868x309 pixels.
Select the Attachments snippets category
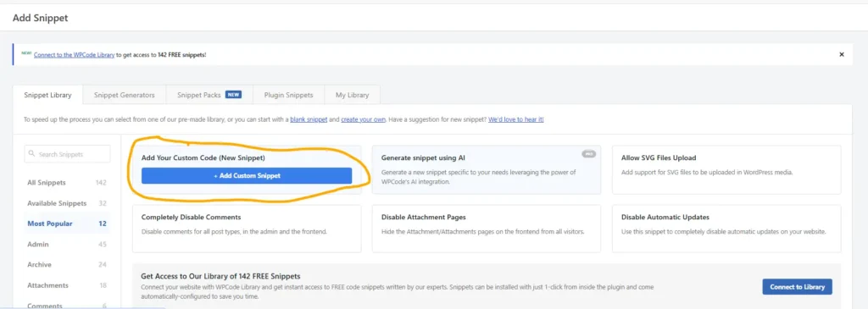pyautogui.click(x=67, y=285)
